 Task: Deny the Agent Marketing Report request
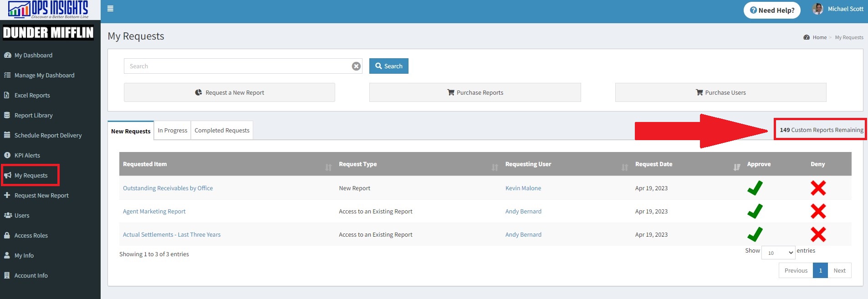click(x=818, y=211)
